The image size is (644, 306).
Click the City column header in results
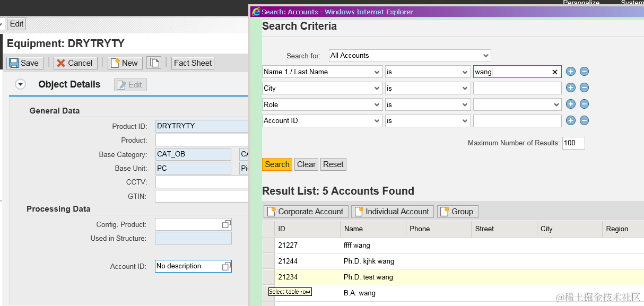click(569, 229)
